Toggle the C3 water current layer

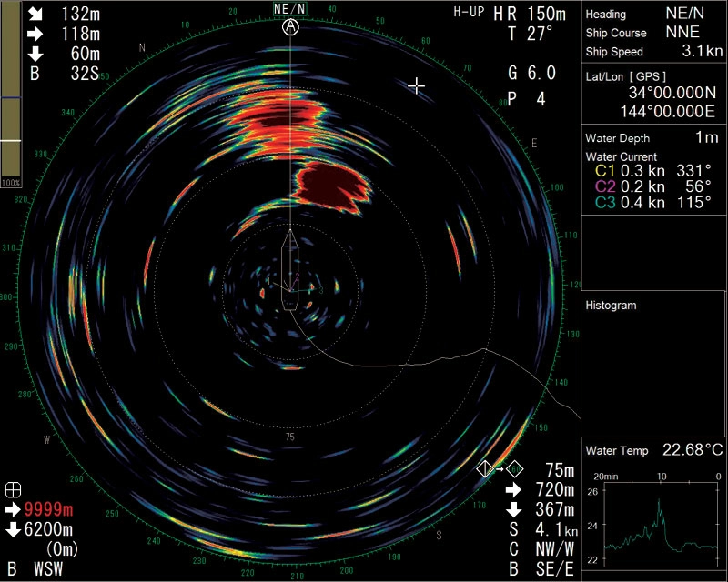604,202
